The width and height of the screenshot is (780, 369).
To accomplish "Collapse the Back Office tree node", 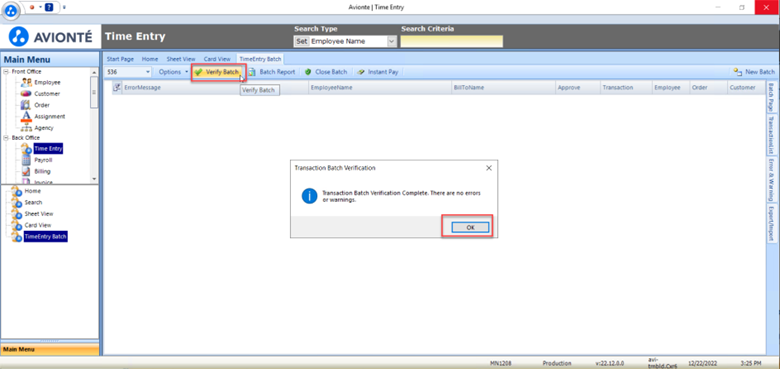I will tap(6, 138).
